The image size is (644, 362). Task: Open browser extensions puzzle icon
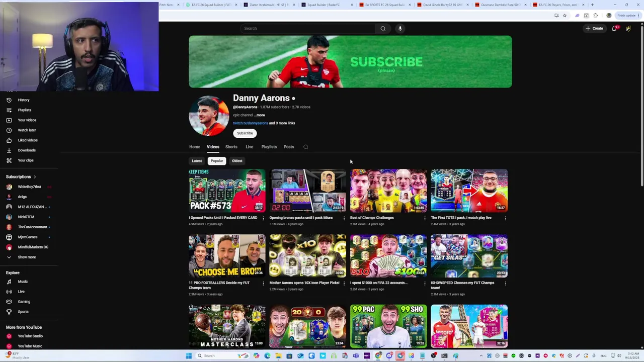tap(596, 16)
